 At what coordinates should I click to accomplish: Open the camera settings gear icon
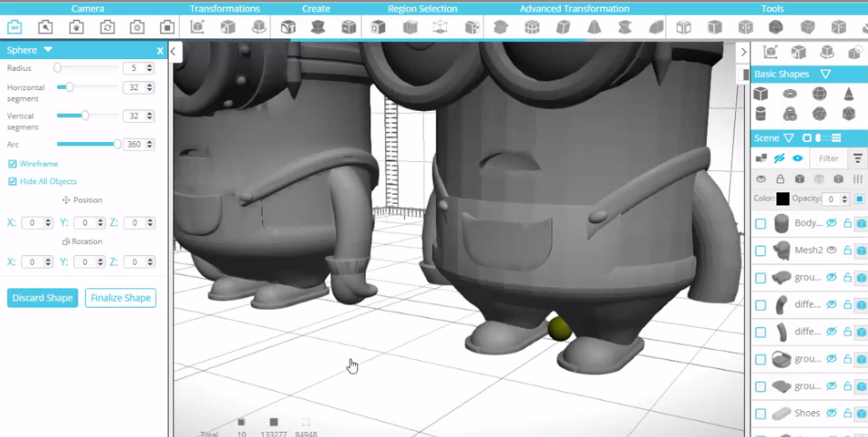[x=137, y=27]
